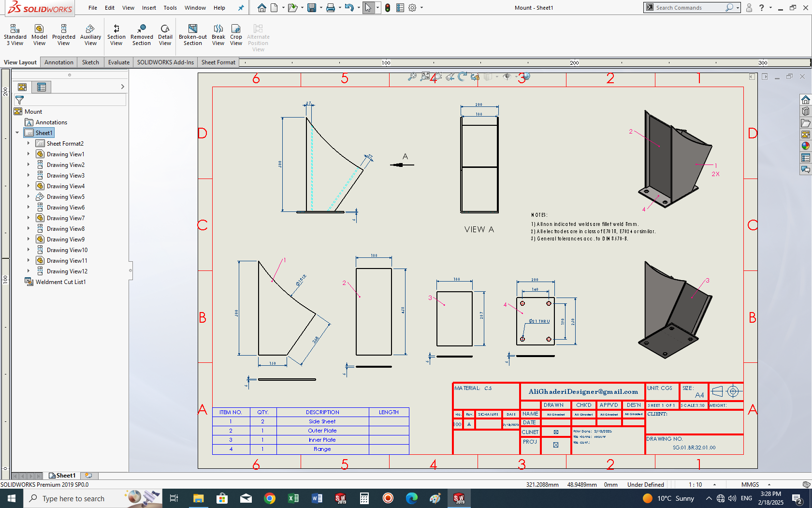
Task: Collapse the Sheet1 tree node
Action: point(17,133)
